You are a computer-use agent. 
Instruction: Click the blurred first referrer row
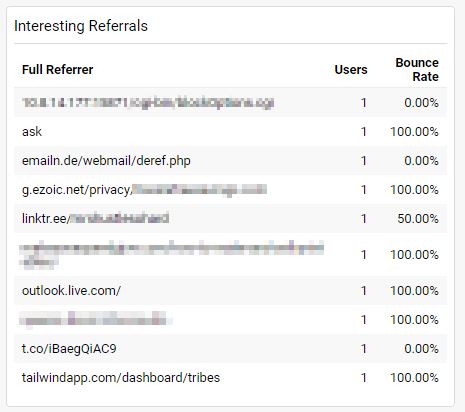(x=230, y=102)
